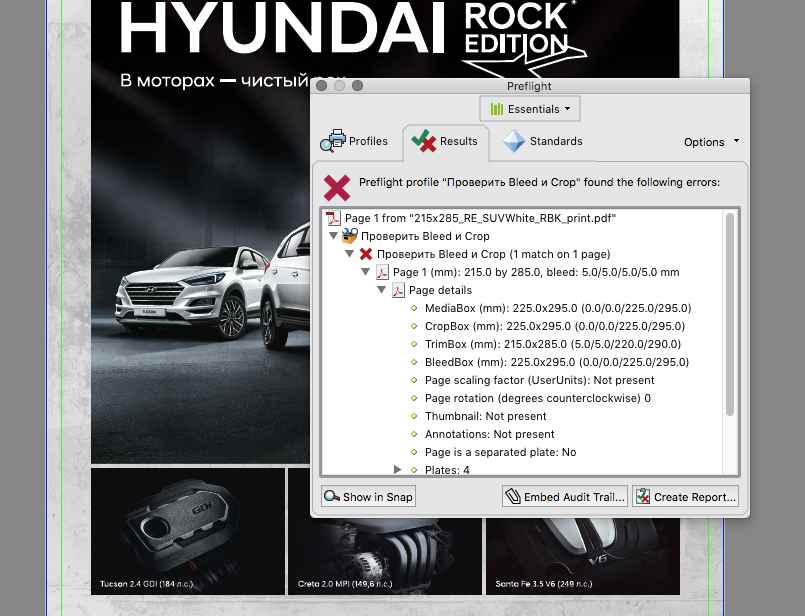Viewport: 805px width, 616px height.
Task: Select the BleedBox (mm) row
Action: coord(557,362)
